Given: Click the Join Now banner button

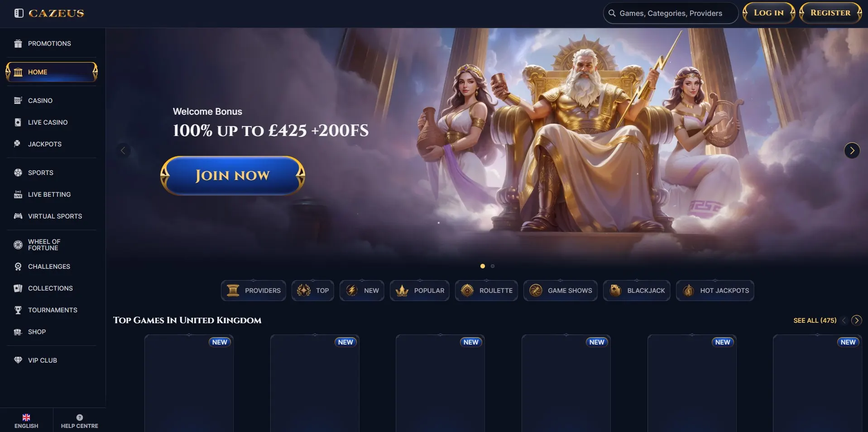Looking at the screenshot, I should (x=233, y=175).
